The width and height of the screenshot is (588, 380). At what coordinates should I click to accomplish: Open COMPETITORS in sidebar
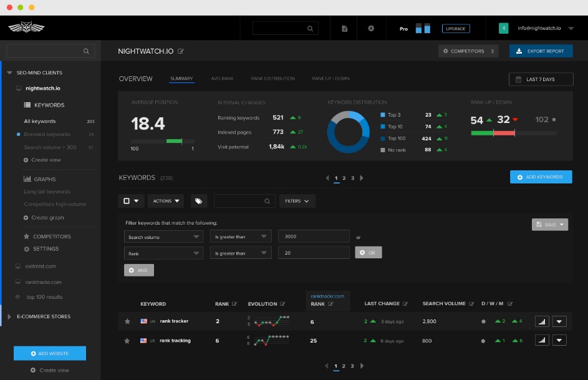pyautogui.click(x=47, y=236)
